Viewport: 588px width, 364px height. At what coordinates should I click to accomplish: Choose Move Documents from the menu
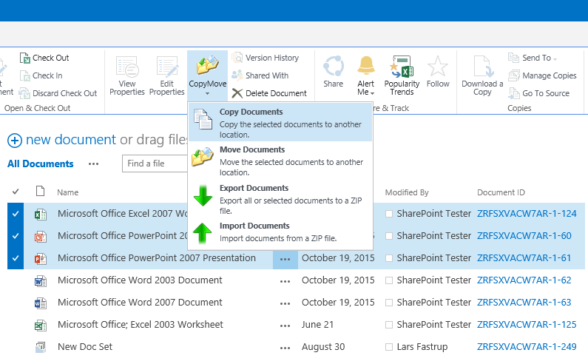pyautogui.click(x=280, y=161)
